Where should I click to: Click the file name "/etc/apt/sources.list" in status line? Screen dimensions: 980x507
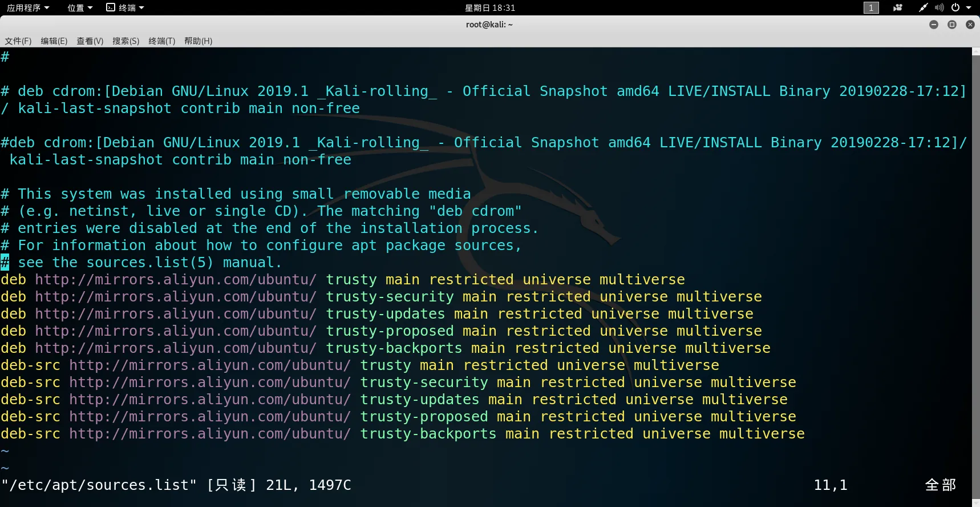pyautogui.click(x=99, y=485)
